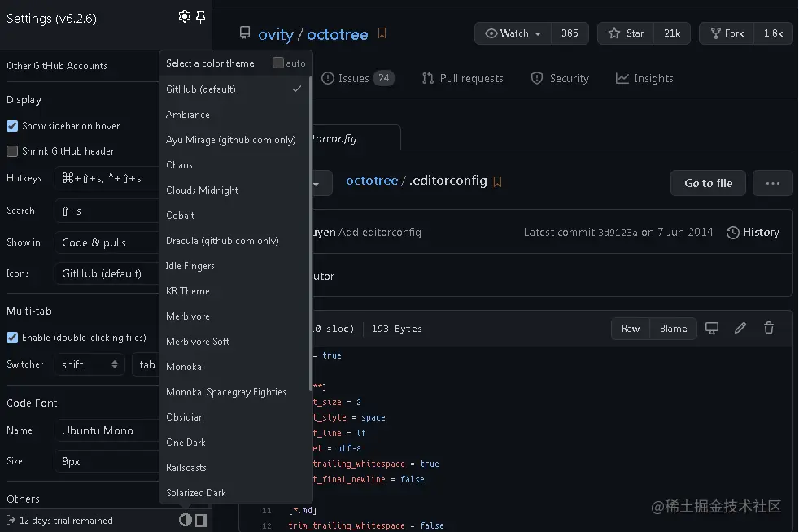Click the Search hotkey input field

pos(107,211)
